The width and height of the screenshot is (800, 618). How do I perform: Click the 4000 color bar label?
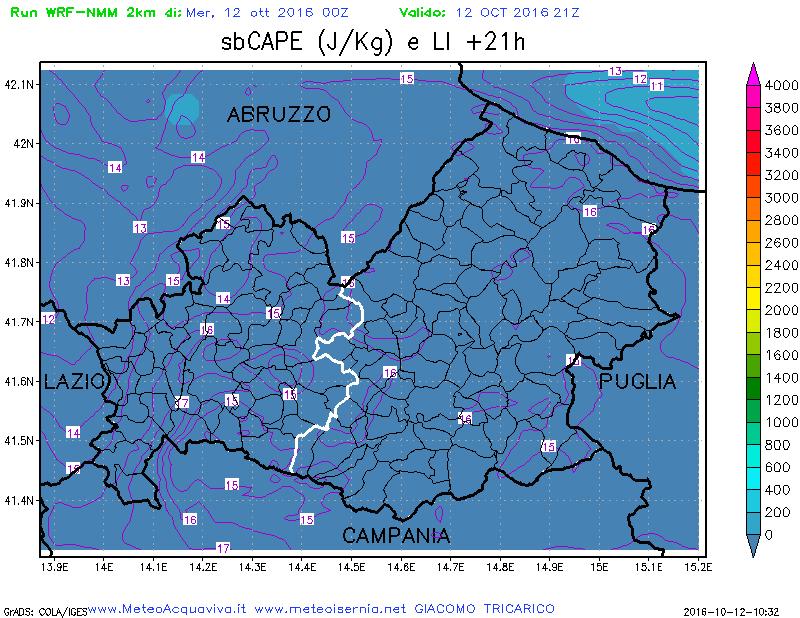coord(781,85)
